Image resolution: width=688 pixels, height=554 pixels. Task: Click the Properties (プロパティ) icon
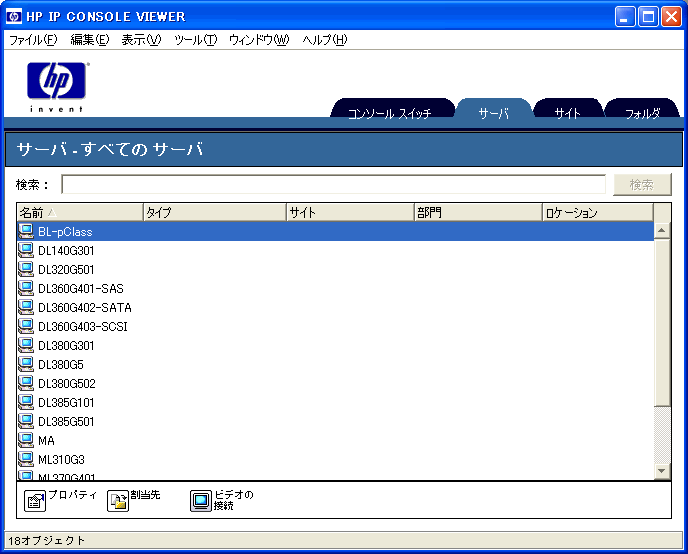(35, 501)
